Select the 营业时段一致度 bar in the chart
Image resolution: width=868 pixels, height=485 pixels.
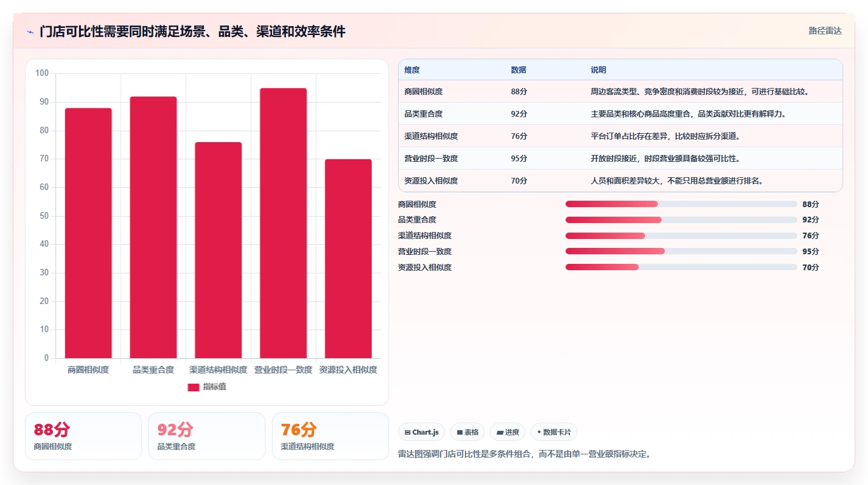pyautogui.click(x=283, y=223)
